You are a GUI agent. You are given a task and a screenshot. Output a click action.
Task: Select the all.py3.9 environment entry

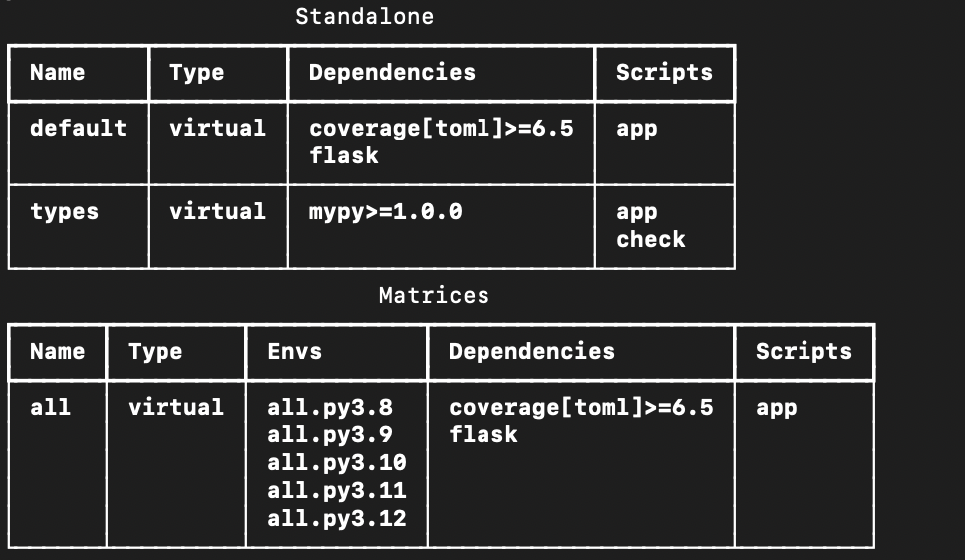tap(329, 435)
